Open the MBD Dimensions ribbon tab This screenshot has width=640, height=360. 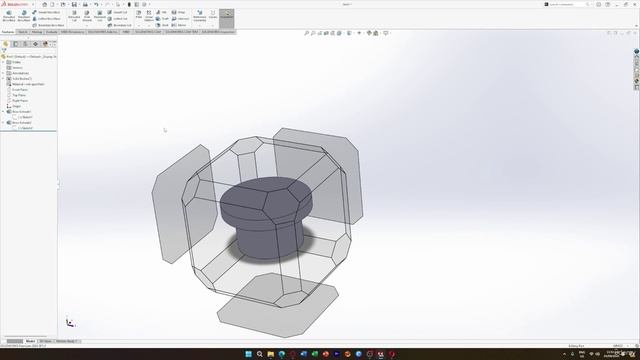pos(73,32)
